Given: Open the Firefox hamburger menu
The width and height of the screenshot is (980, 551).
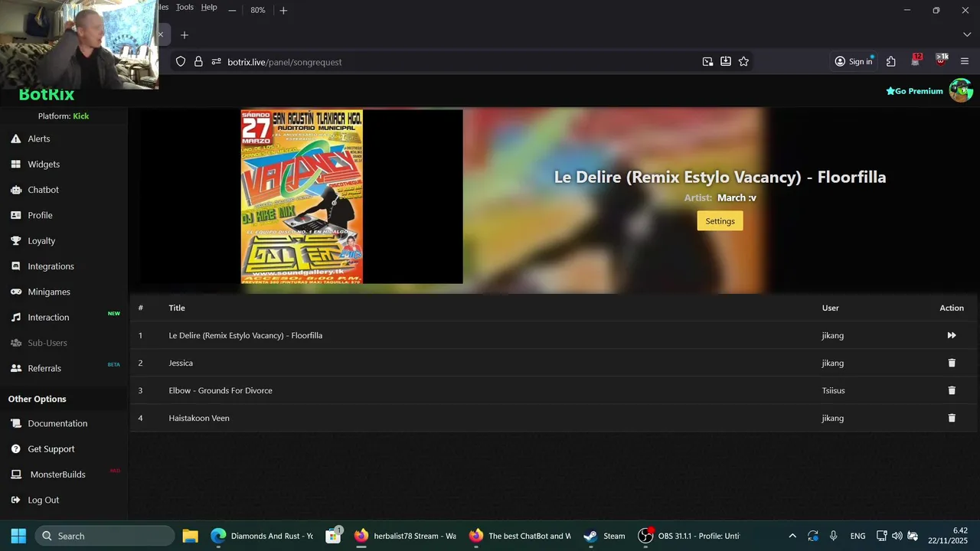Looking at the screenshot, I should (964, 61).
